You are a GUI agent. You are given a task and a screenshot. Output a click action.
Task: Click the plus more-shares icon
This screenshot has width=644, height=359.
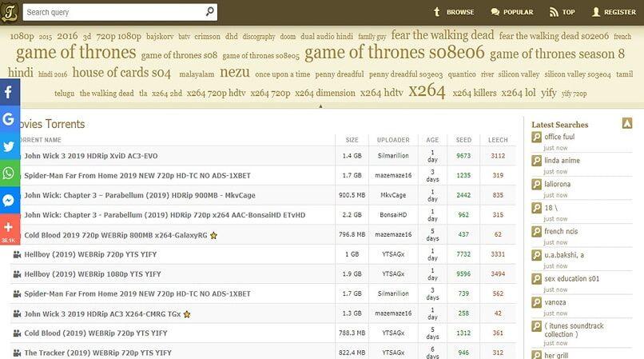tap(9, 229)
